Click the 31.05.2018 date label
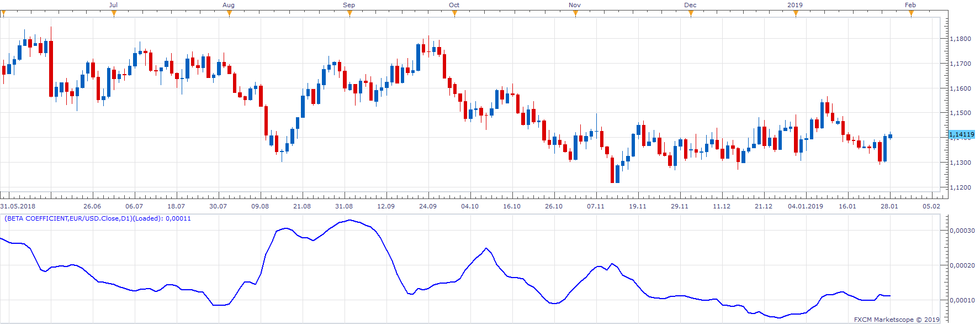This screenshot has width=980, height=324. (18, 206)
